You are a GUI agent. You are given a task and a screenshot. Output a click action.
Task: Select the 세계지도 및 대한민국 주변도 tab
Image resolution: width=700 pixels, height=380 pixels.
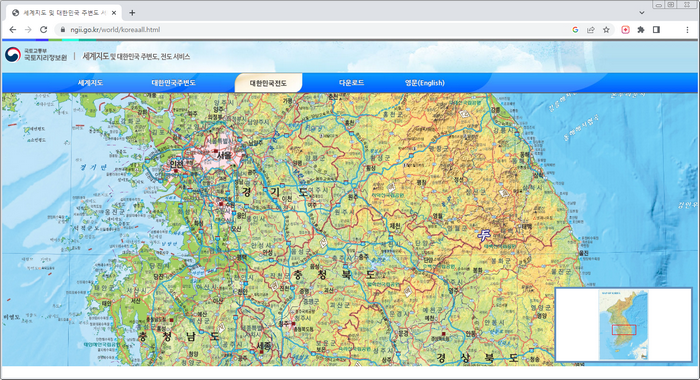click(63, 13)
